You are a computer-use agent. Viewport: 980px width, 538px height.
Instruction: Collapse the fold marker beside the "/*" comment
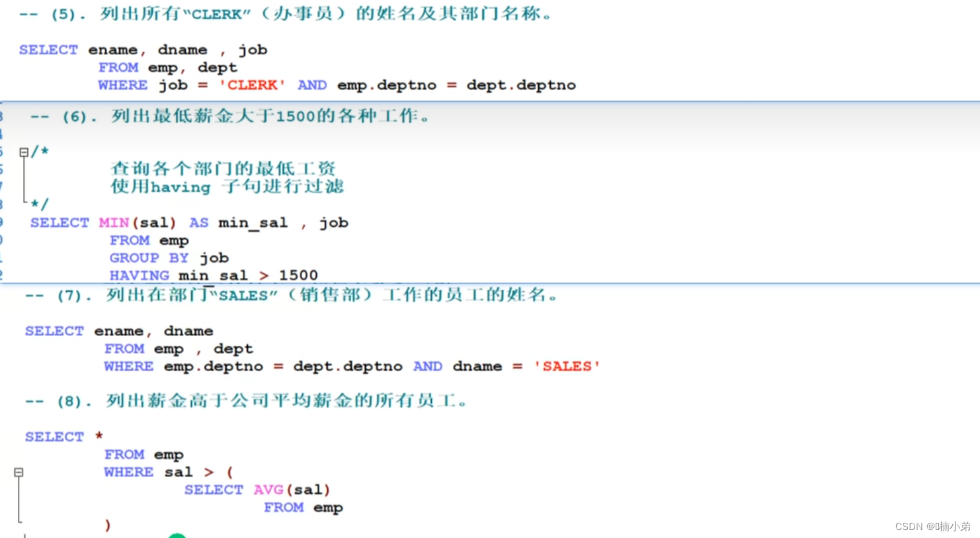[24, 152]
